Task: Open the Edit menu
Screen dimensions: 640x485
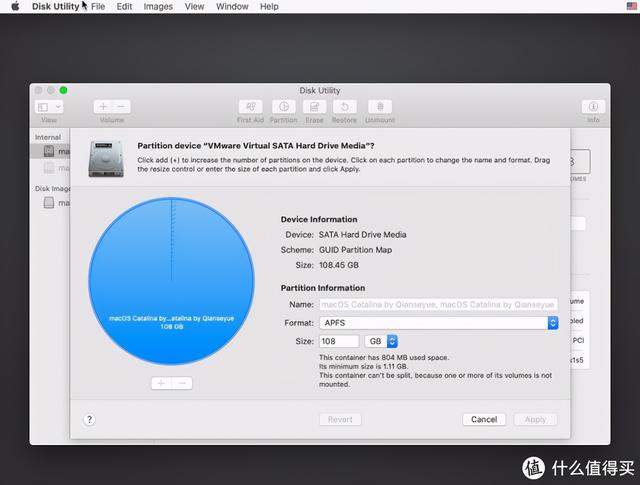Action: 124,7
